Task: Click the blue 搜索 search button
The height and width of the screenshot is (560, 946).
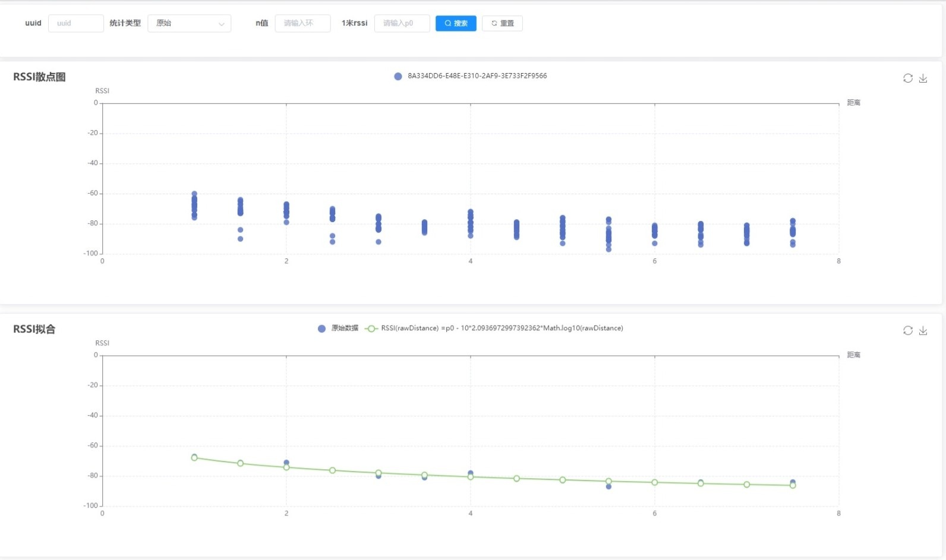Action: [456, 23]
